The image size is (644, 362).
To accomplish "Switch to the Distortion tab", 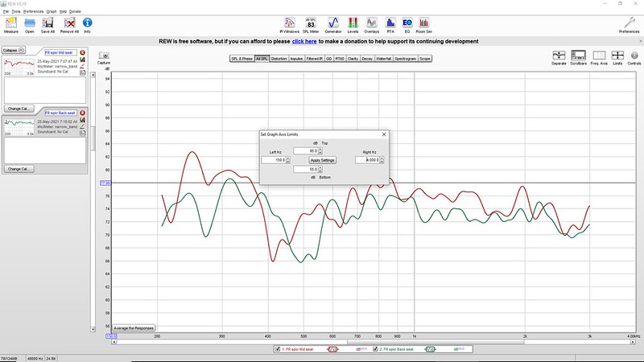I will [279, 59].
